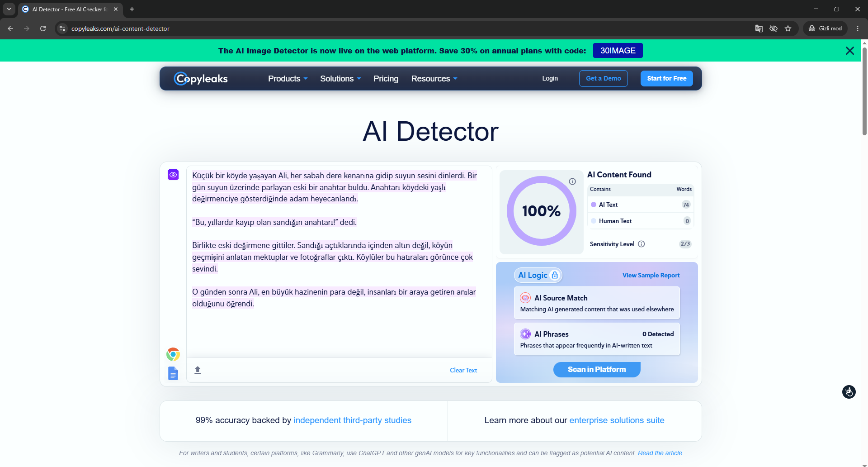Image resolution: width=868 pixels, height=467 pixels.
Task: Open the View Sample Report link
Action: (651, 275)
